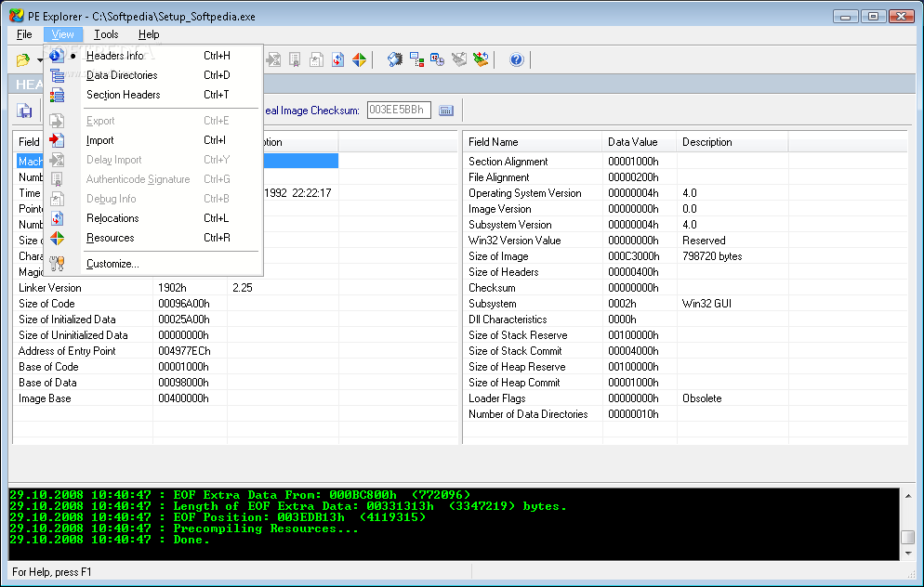This screenshot has width=924, height=587.
Task: Select the Size of Heap Reserve row
Action: point(685,367)
